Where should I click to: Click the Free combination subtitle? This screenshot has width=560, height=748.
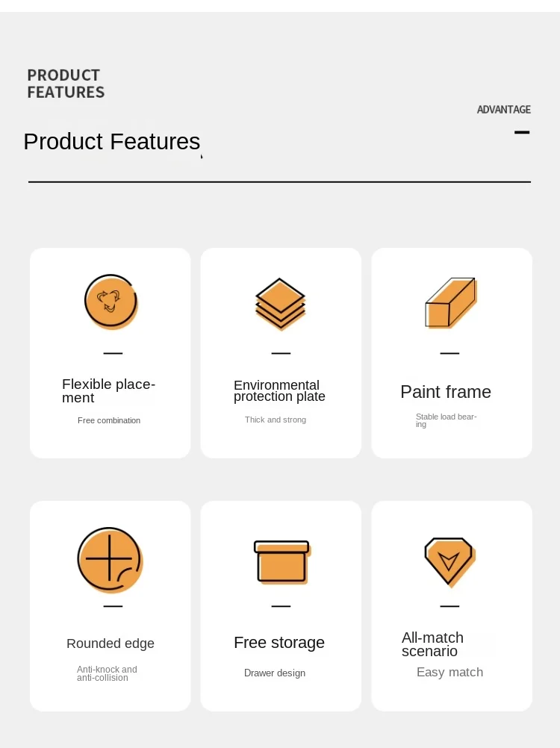109,420
